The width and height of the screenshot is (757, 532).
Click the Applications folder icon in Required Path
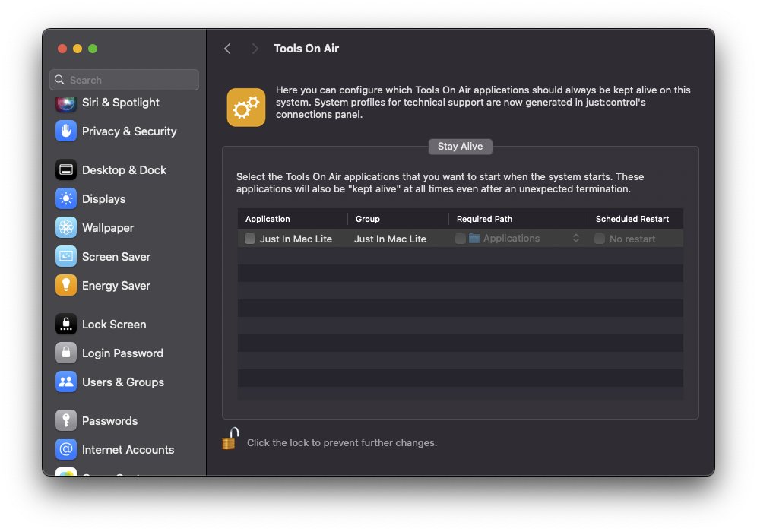point(474,239)
